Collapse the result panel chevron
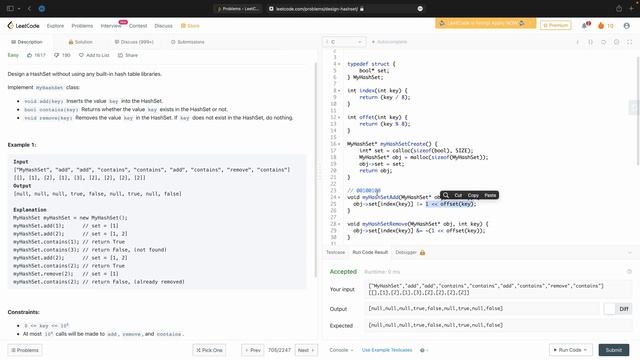This screenshot has height=360, width=640. [630, 253]
